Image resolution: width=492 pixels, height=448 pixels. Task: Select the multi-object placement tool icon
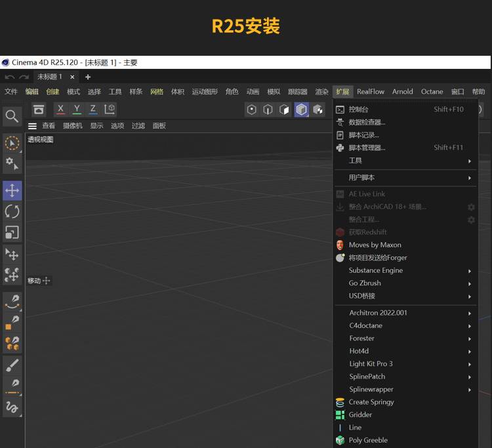pos(12,275)
